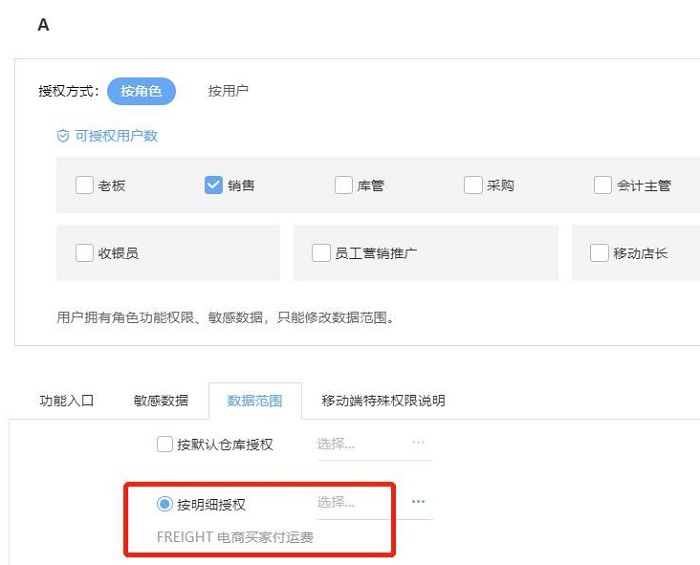Screen dimensions: 700x565
Task: Enable the 按默认仓库授权 checkbox
Action: [165, 444]
